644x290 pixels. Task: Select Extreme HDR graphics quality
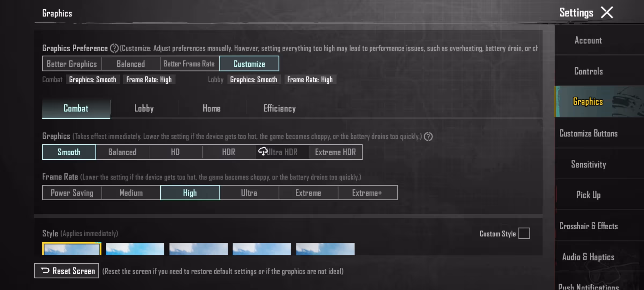pos(335,152)
